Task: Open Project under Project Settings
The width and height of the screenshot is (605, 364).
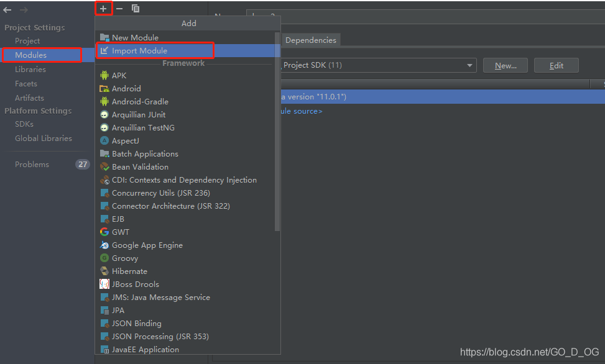Action: (x=27, y=40)
